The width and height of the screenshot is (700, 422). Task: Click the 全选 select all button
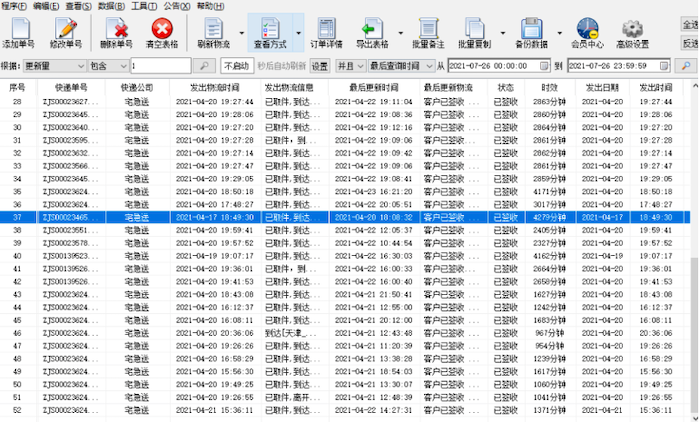point(690,24)
